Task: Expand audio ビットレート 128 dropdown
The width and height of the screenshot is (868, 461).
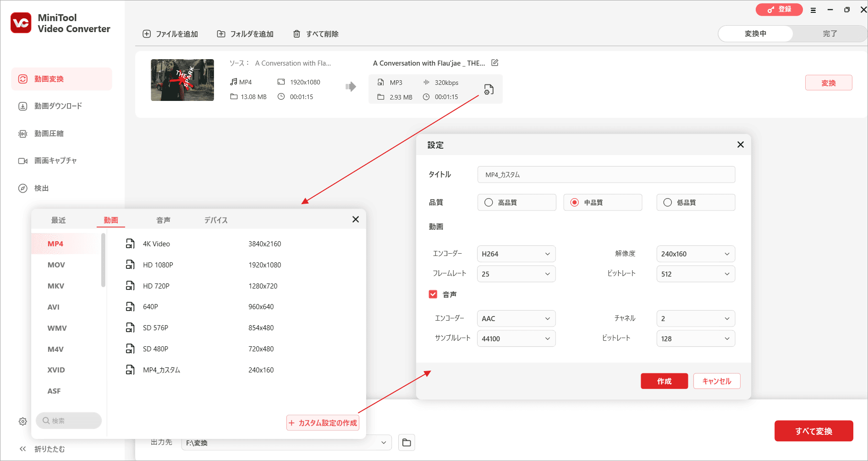Action: [x=696, y=339]
